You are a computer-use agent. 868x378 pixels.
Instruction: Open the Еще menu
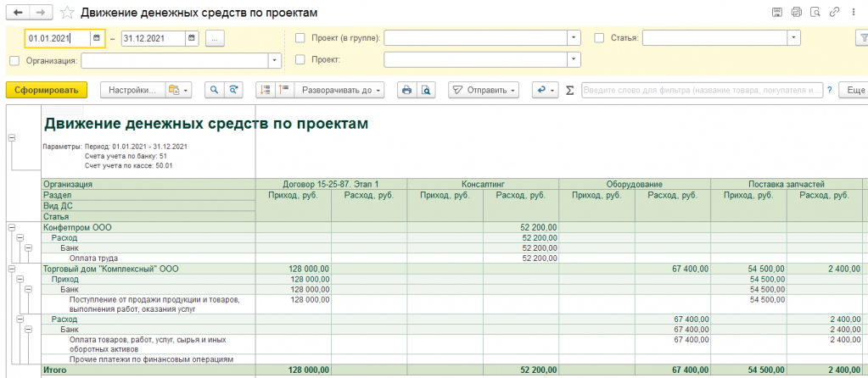point(854,90)
